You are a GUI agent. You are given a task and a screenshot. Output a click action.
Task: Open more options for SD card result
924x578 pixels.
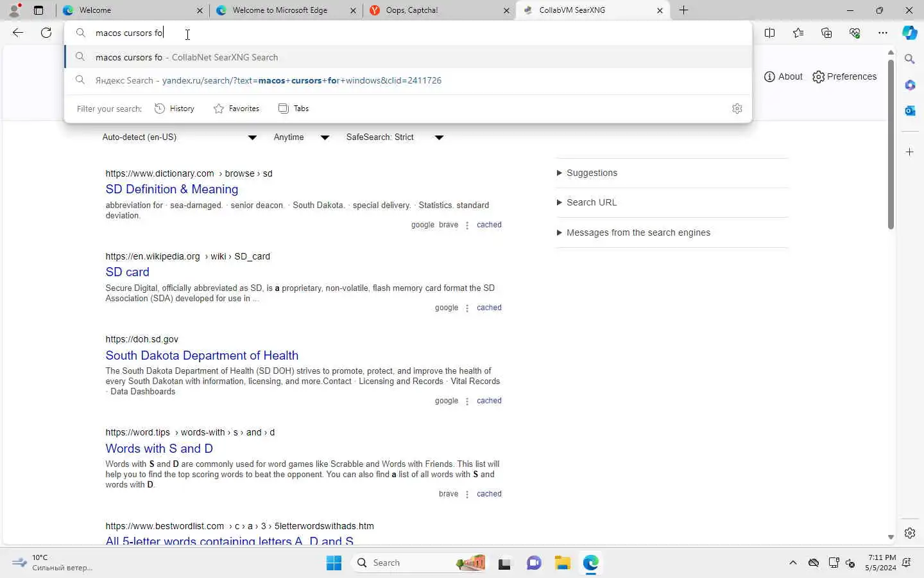coord(467,308)
